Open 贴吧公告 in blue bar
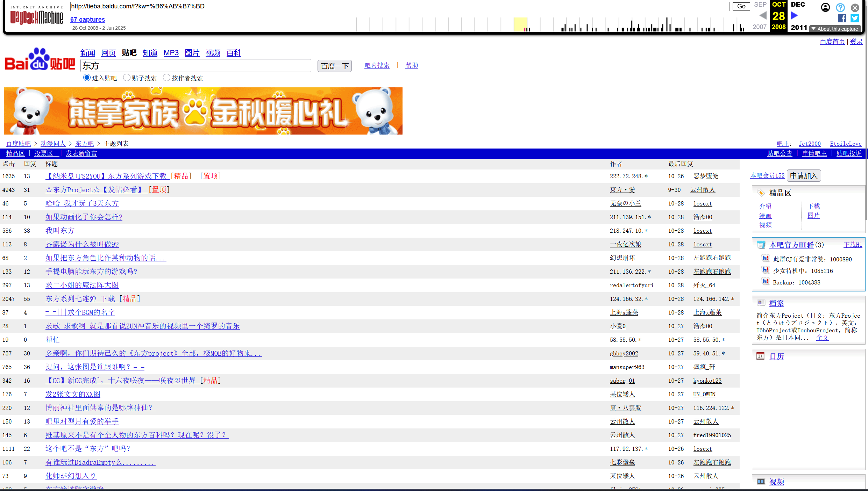 click(x=780, y=153)
